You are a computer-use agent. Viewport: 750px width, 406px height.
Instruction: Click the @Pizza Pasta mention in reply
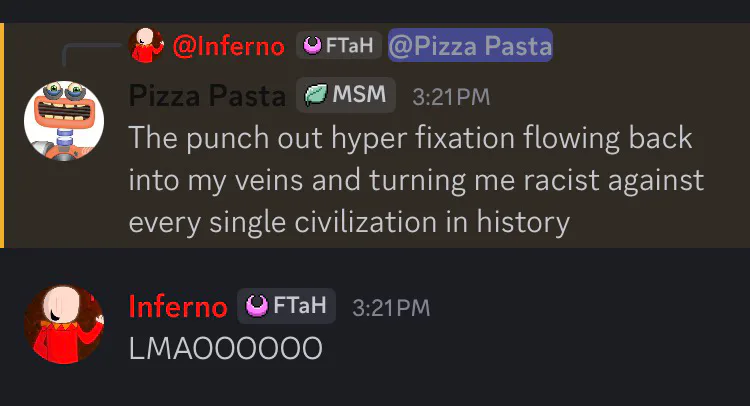470,46
